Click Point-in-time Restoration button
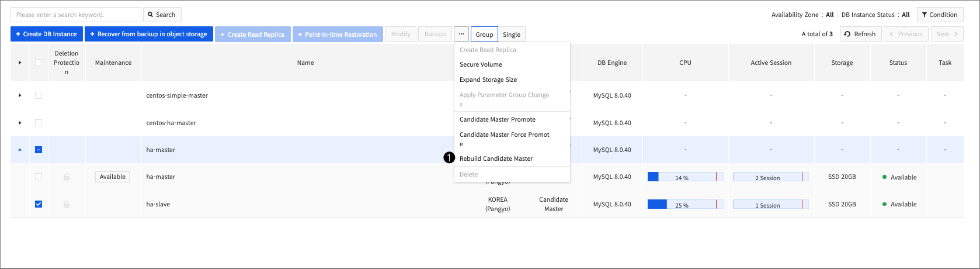980x269 pixels. point(338,34)
